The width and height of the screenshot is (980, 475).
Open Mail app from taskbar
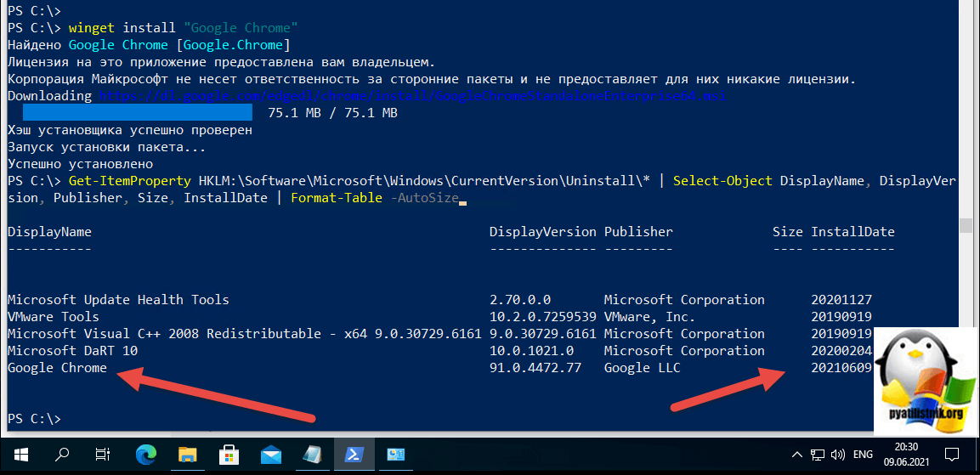270,455
